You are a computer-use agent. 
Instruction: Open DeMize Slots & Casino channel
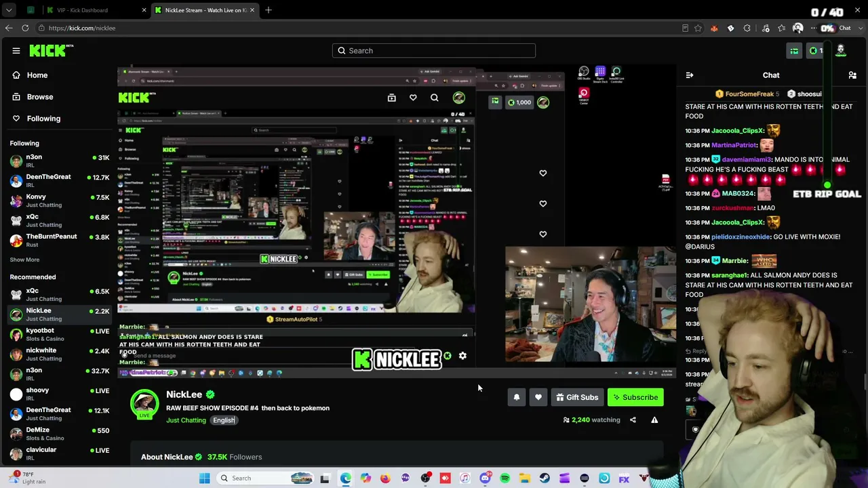pos(60,433)
